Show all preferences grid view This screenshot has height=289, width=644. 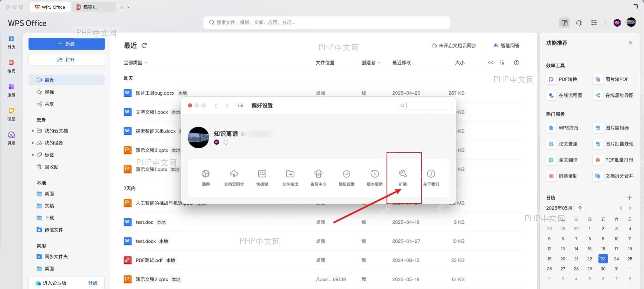[240, 105]
